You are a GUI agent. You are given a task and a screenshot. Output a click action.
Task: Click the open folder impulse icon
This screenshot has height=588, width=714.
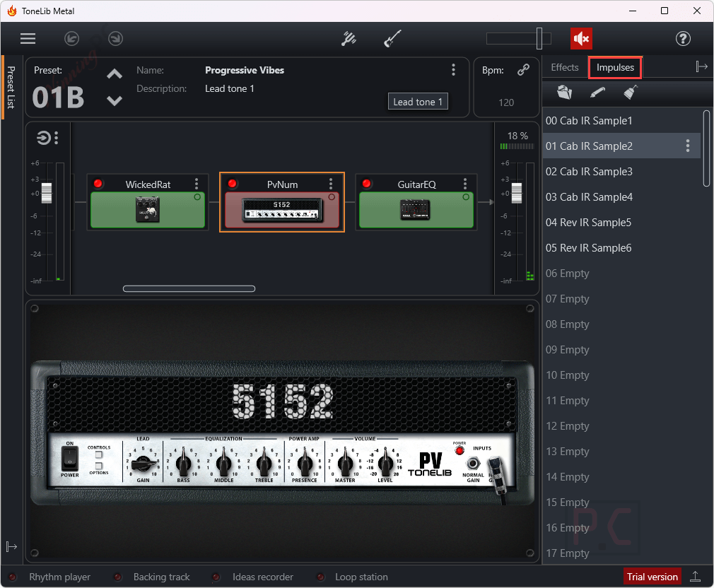pos(565,93)
